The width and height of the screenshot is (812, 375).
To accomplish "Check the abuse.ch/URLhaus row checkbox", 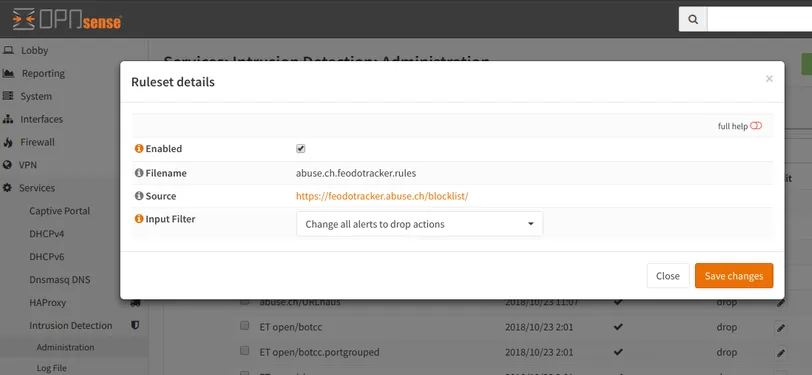I will click(244, 301).
